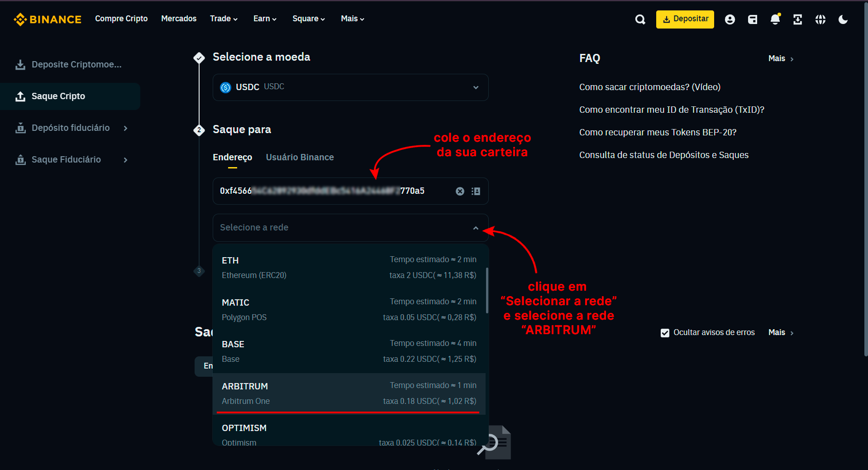Click the download app QR icon
Image resolution: width=868 pixels, height=470 pixels.
click(x=798, y=19)
